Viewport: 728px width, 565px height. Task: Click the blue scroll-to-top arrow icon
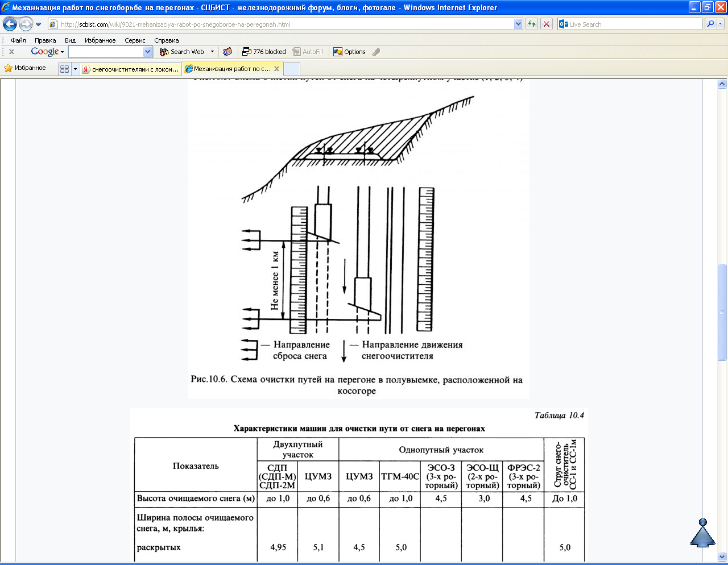point(702,533)
